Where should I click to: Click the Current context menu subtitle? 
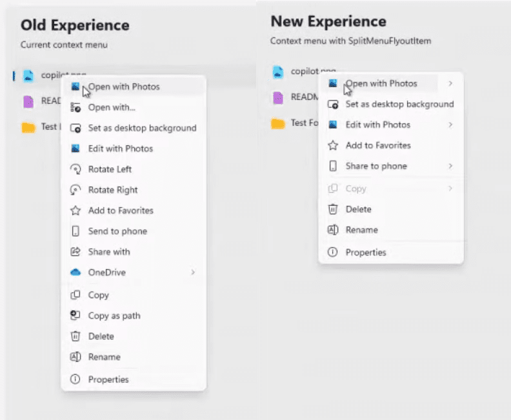click(65, 45)
